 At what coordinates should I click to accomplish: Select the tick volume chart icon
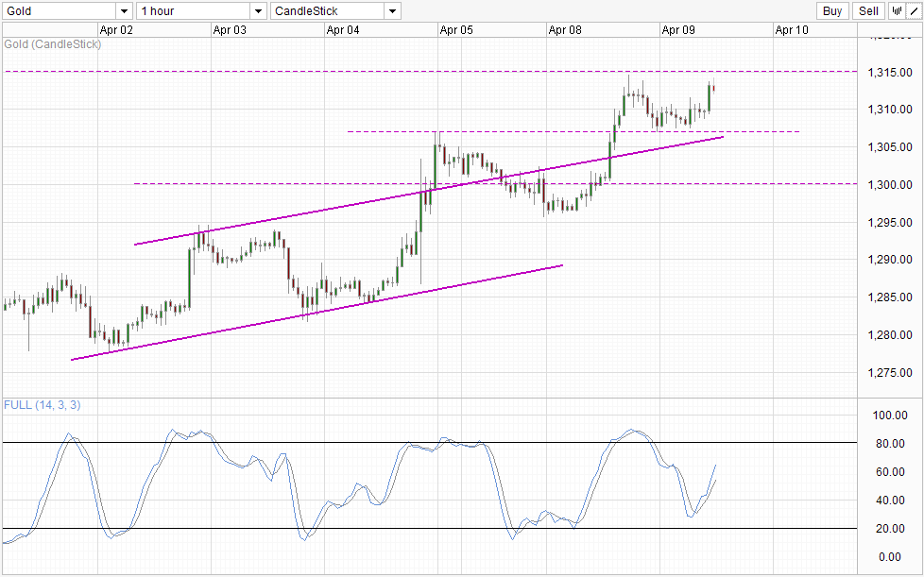[895, 10]
